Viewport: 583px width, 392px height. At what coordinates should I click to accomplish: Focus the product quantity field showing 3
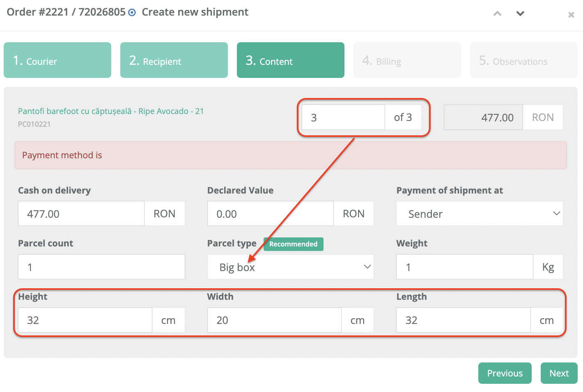click(343, 117)
